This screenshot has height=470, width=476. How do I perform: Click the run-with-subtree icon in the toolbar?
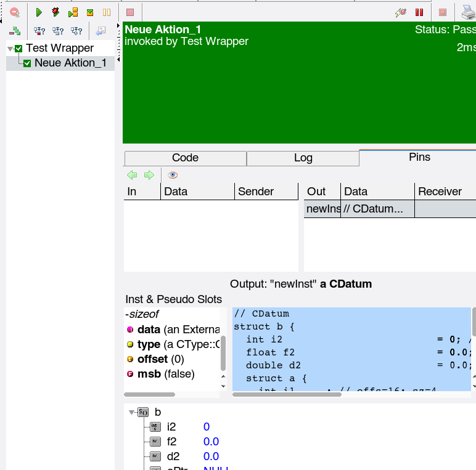[73, 12]
